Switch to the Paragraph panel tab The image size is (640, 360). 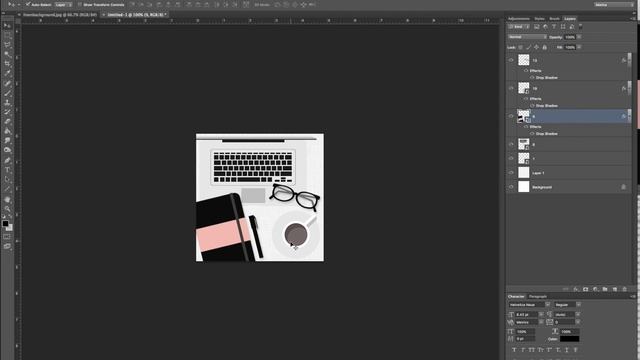pyautogui.click(x=538, y=296)
